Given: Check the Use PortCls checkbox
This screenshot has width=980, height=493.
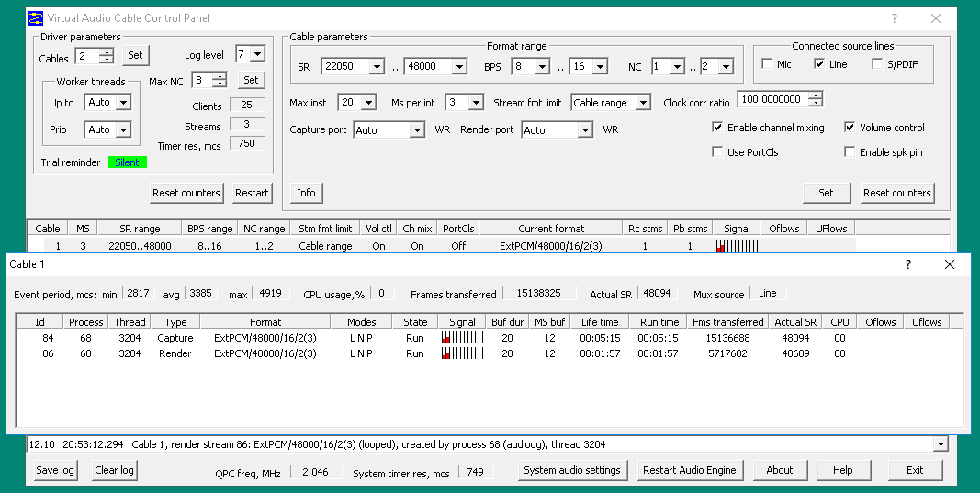Looking at the screenshot, I should (x=717, y=151).
